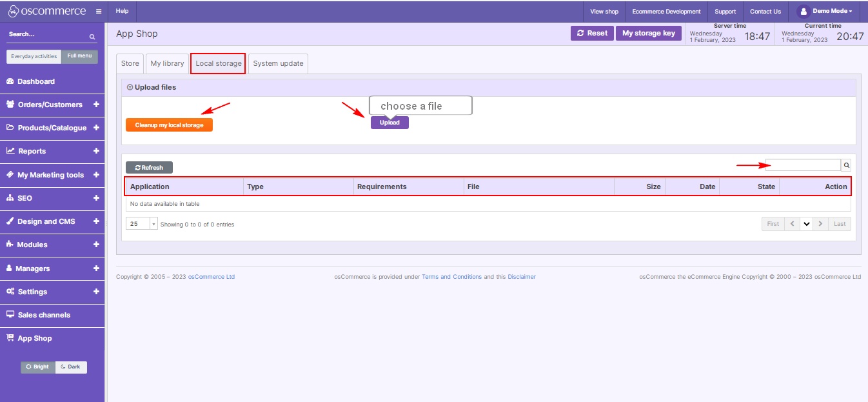This screenshot has width=868, height=402.
Task: Expand the Modules plus icon
Action: coord(96,245)
